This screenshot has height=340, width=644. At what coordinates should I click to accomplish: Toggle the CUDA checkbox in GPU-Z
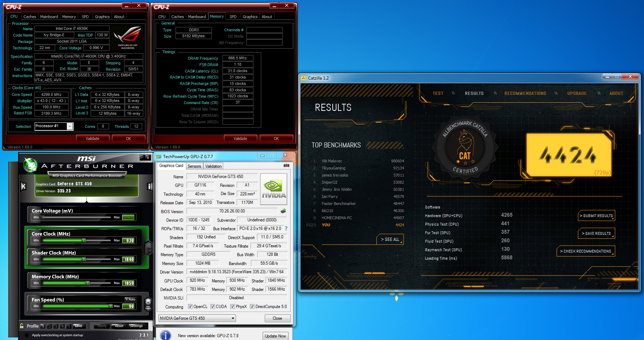[213, 307]
